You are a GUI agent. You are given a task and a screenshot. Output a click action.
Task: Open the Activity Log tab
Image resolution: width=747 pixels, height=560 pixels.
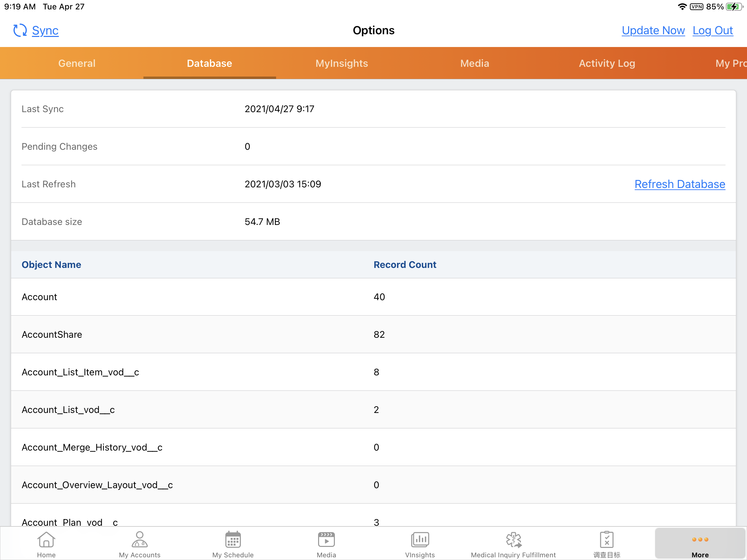pyautogui.click(x=607, y=63)
